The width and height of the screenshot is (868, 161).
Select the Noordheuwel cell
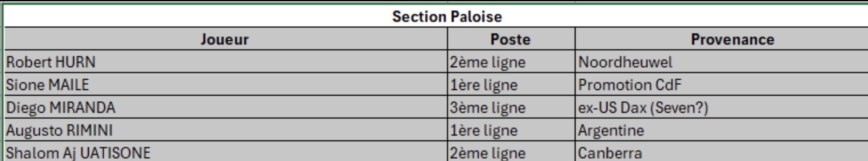722,61
